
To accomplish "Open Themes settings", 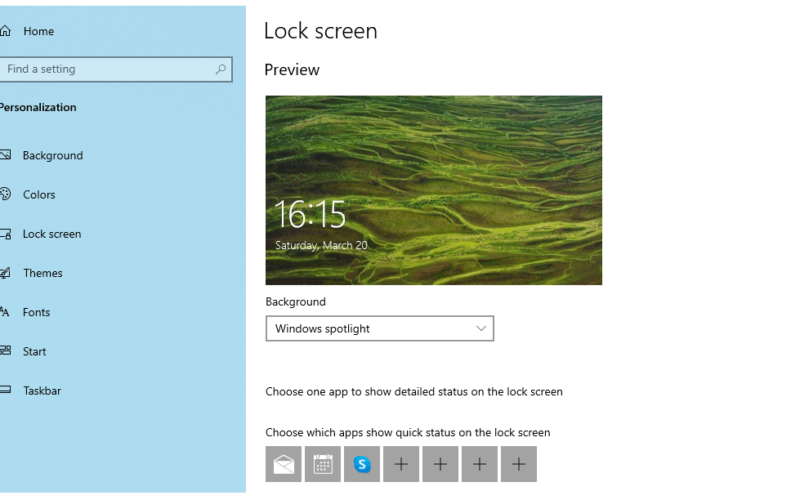I will (42, 273).
